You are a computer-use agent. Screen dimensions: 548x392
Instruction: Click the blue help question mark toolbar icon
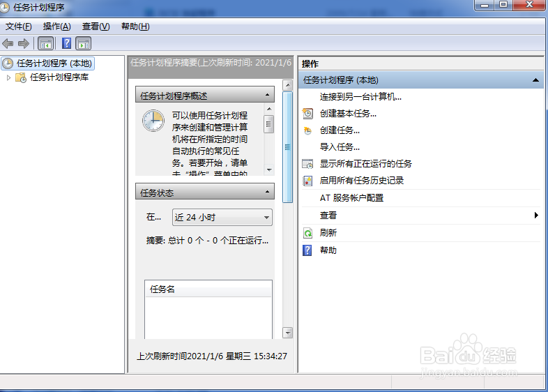(66, 43)
